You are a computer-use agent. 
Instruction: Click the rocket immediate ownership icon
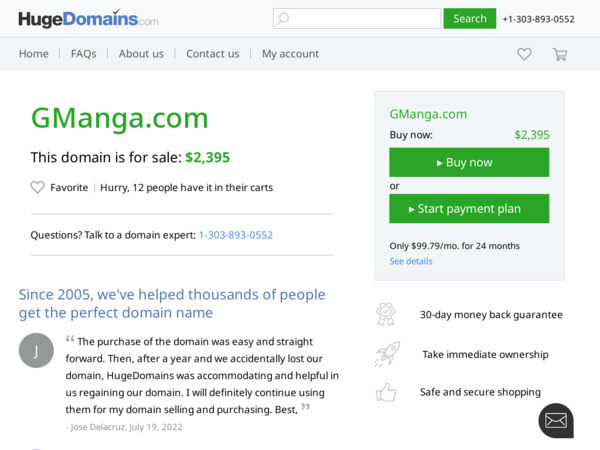click(x=386, y=354)
